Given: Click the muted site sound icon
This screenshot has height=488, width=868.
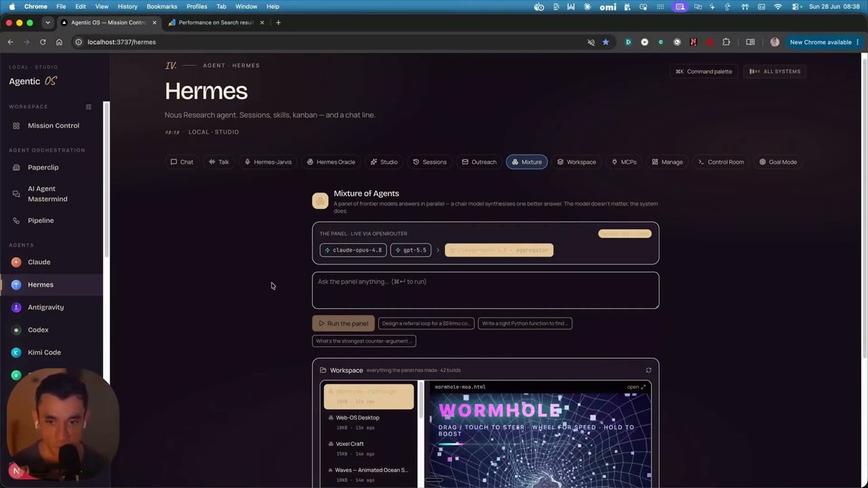Looking at the screenshot, I should [x=591, y=42].
